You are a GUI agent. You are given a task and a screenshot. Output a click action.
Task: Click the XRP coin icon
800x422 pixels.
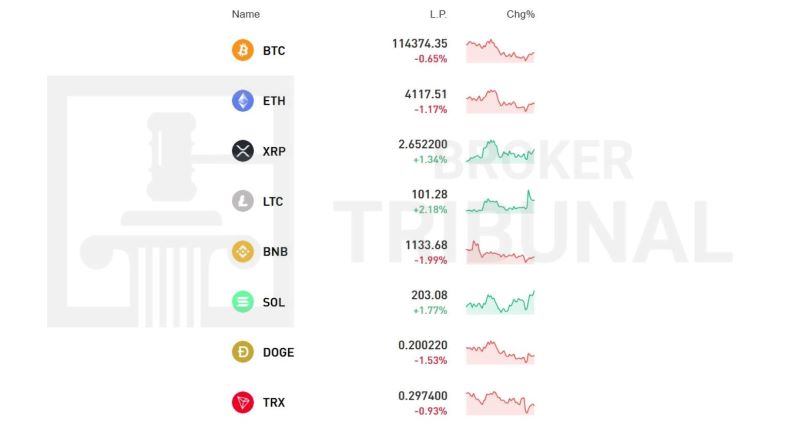point(243,151)
